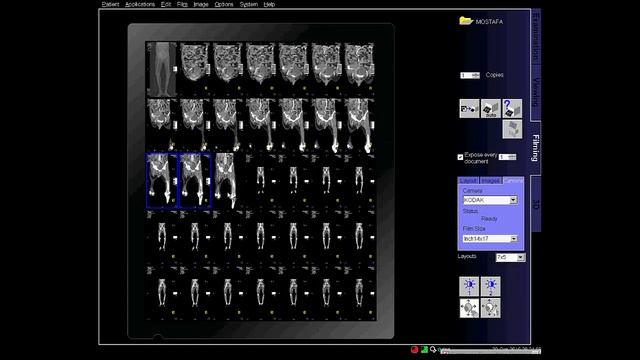
Task: Click the key icon in the status bar
Action: 433,349
